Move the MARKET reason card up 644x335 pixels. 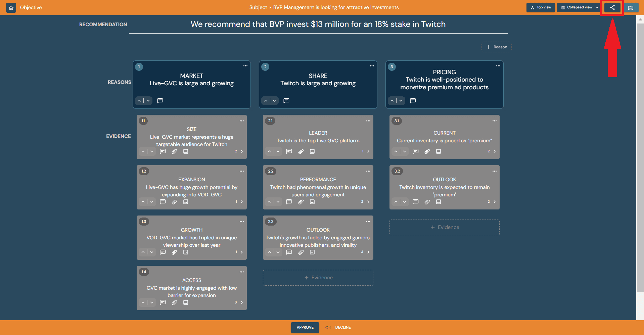pos(139,101)
